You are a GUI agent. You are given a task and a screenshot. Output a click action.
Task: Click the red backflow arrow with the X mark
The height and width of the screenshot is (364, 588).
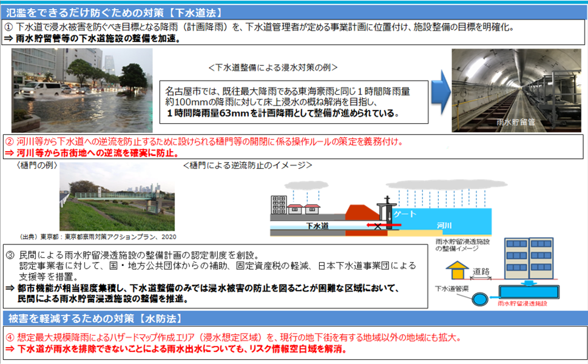point(384,225)
